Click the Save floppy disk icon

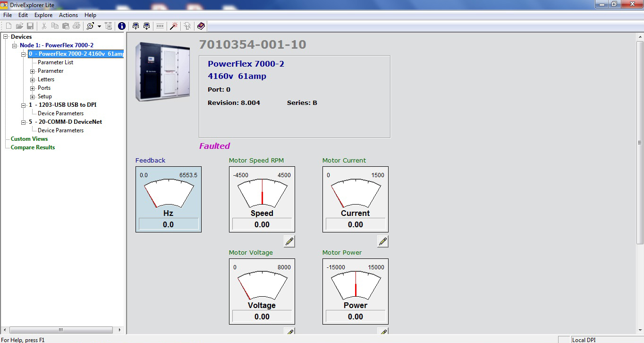(x=30, y=26)
